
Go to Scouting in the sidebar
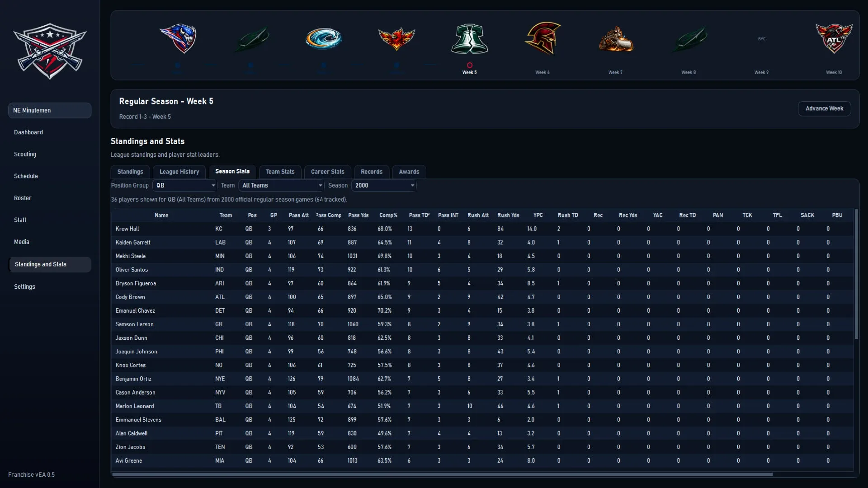25,154
